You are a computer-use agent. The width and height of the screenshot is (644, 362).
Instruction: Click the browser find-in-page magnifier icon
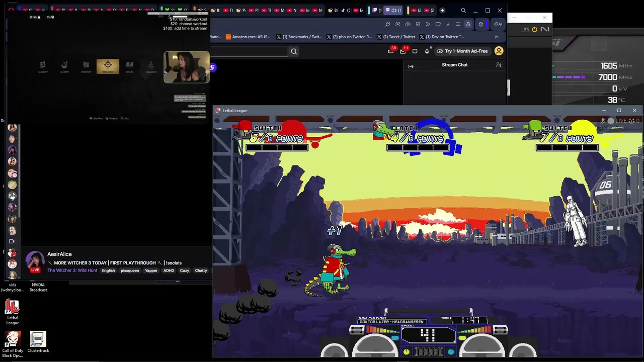point(388,24)
